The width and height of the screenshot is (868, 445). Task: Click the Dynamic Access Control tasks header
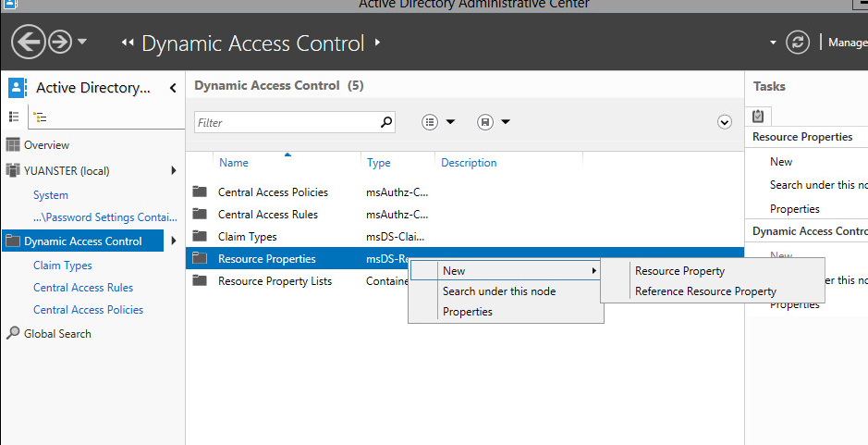pyautogui.click(x=810, y=231)
